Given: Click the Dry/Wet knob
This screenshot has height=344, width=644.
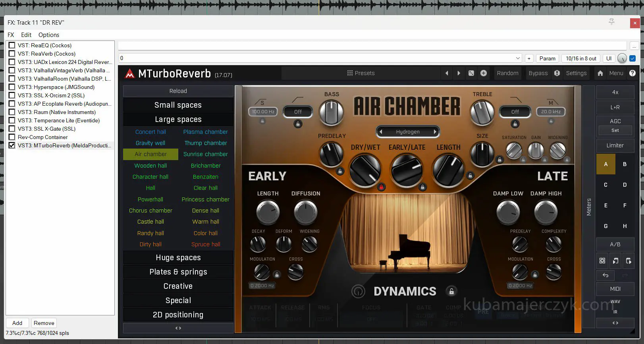Looking at the screenshot, I should tap(365, 170).
